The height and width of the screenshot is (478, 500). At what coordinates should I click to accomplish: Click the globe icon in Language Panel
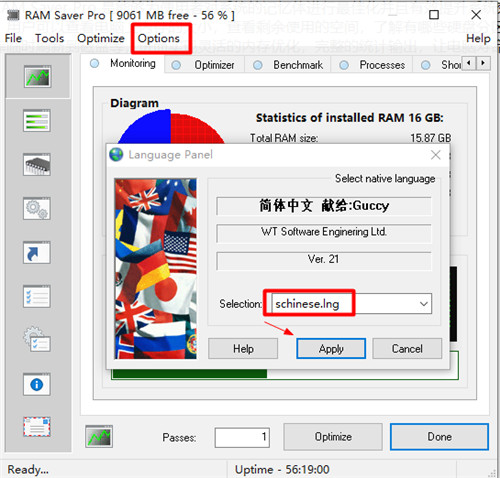[x=116, y=155]
